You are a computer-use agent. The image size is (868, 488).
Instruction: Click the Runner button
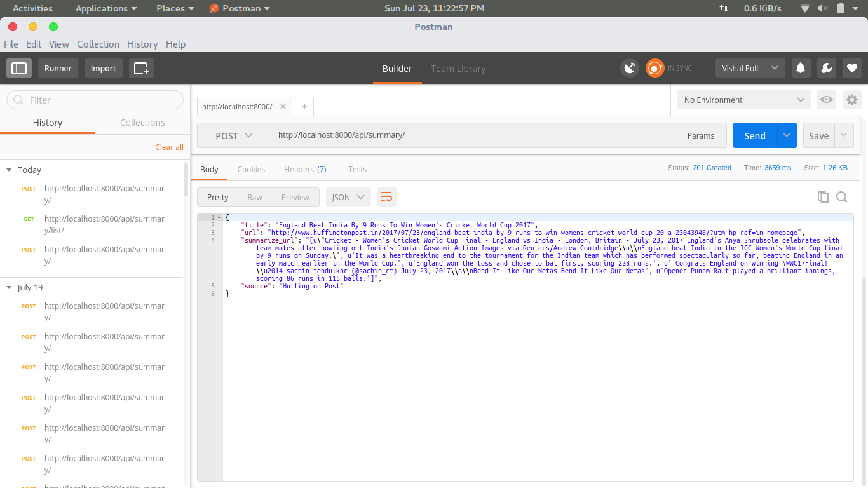(x=58, y=68)
